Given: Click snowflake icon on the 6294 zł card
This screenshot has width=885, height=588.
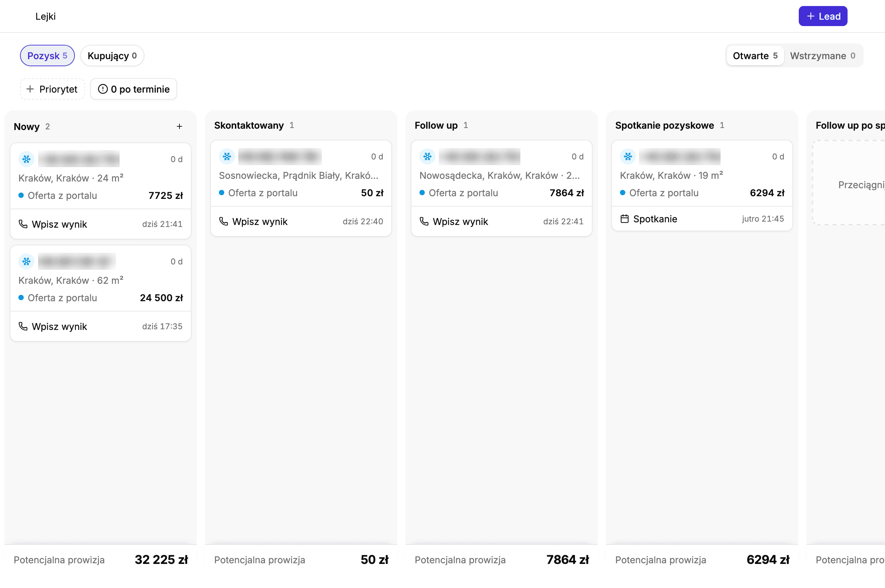Looking at the screenshot, I should pyautogui.click(x=628, y=157).
